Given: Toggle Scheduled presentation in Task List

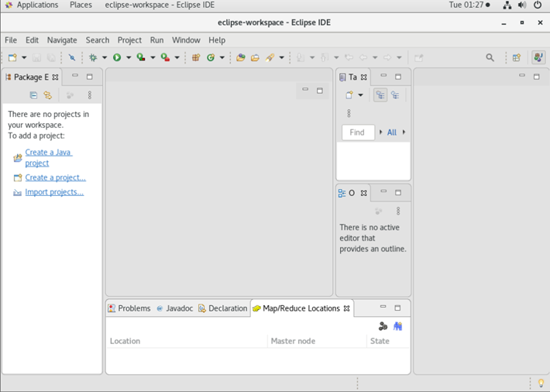Looking at the screenshot, I should tap(395, 95).
